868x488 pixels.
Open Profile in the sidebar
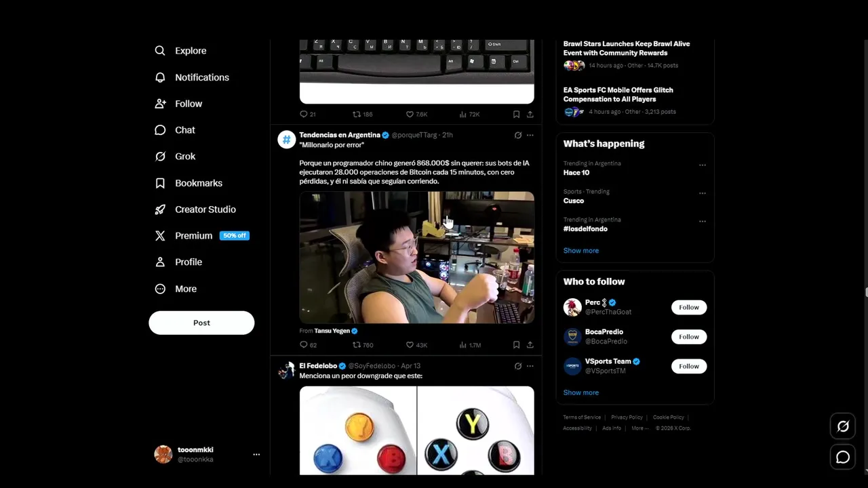pyautogui.click(x=178, y=262)
